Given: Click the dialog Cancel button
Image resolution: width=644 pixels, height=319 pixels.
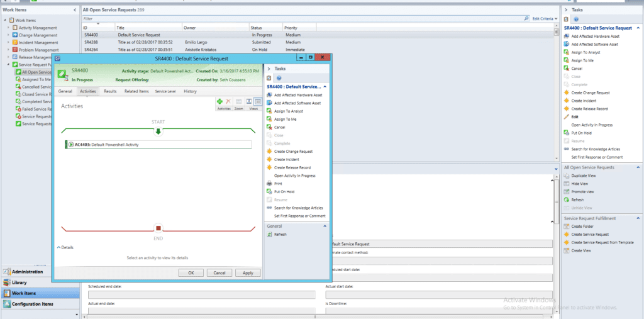Looking at the screenshot, I should tap(219, 273).
